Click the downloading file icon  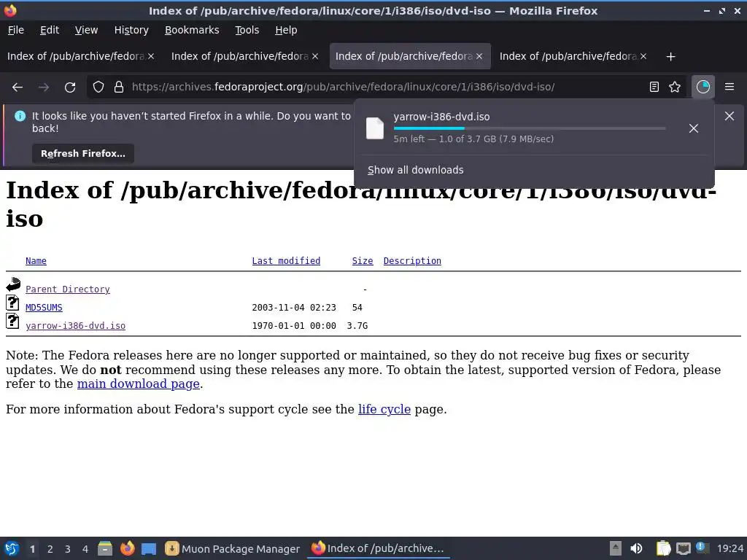[375, 128]
